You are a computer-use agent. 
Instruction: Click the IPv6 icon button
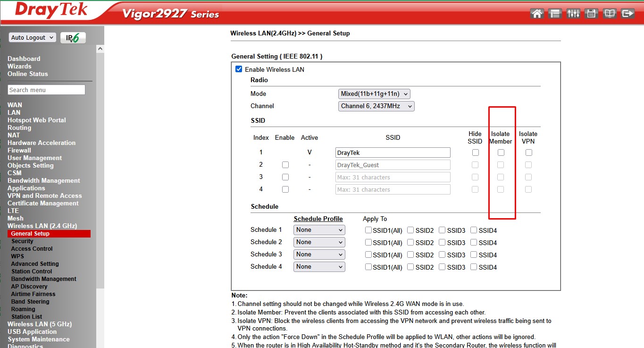73,38
